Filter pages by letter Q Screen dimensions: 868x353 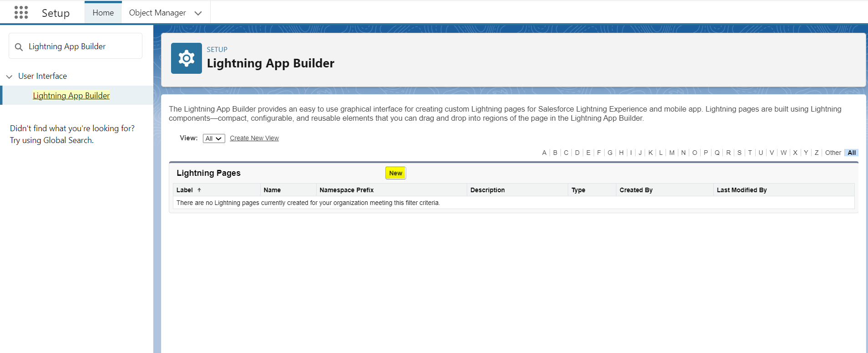(717, 153)
